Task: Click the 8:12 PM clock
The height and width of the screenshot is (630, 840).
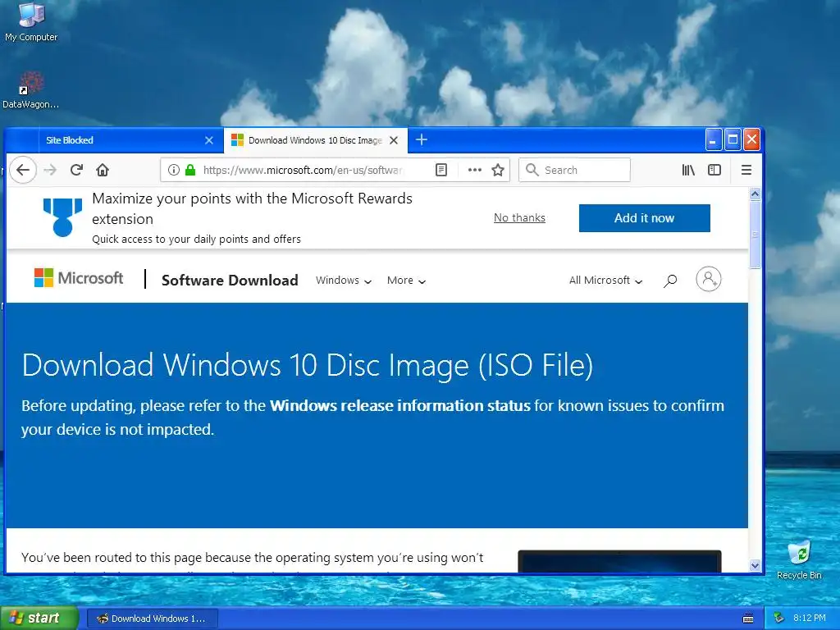Action: point(810,619)
